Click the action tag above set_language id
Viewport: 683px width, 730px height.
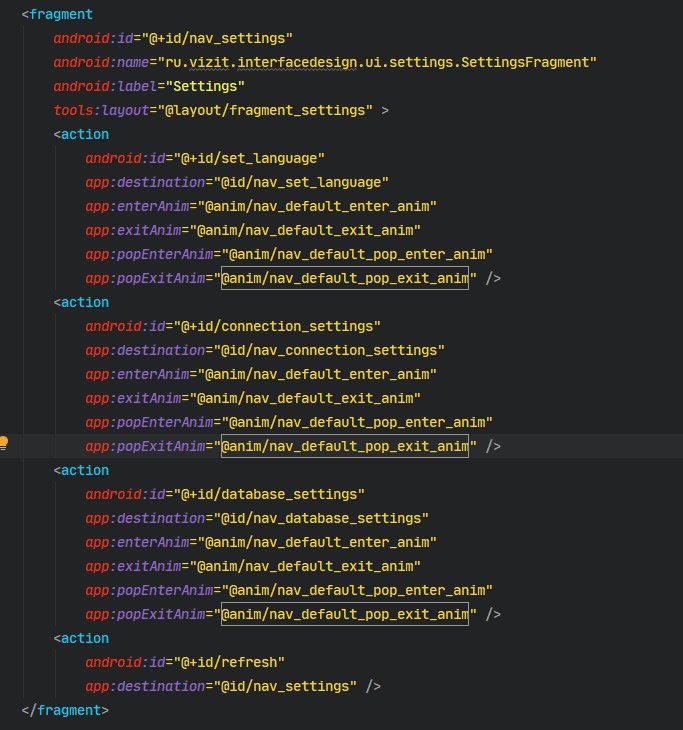[x=81, y=135]
